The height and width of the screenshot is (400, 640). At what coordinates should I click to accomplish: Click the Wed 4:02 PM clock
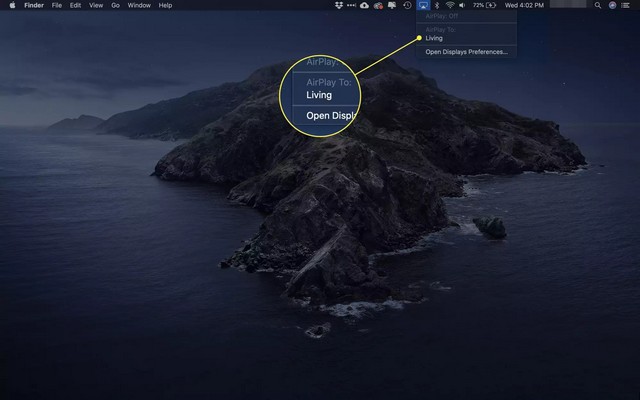[525, 5]
